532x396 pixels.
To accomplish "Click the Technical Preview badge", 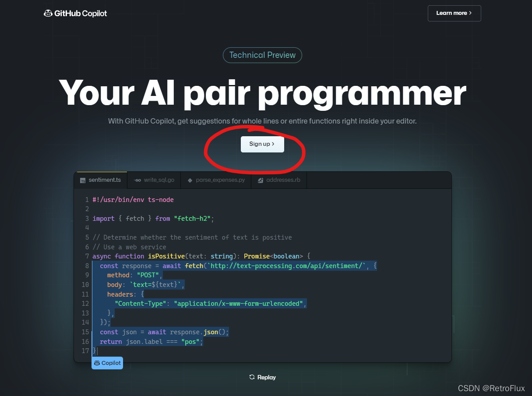I will [262, 55].
